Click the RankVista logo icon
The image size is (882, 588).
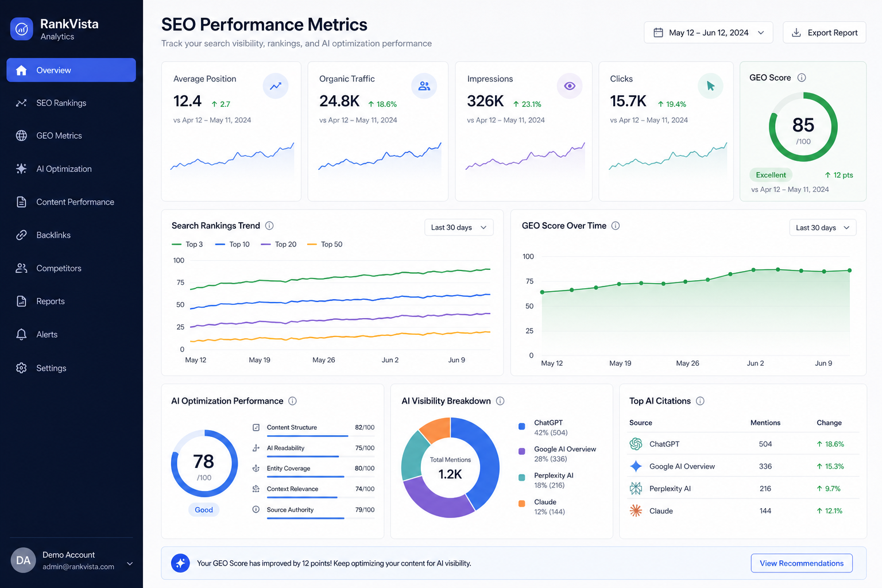coord(22,29)
